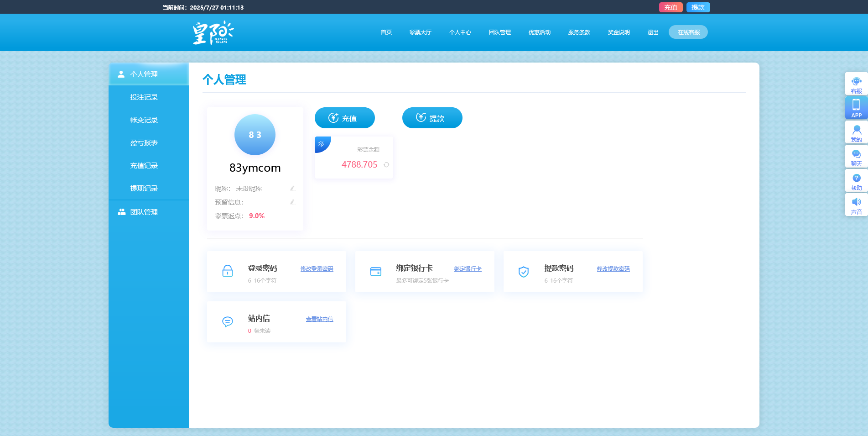Viewport: 868px width, 436px height.
Task: Open 优惠活动 in the navigation
Action: coord(540,32)
